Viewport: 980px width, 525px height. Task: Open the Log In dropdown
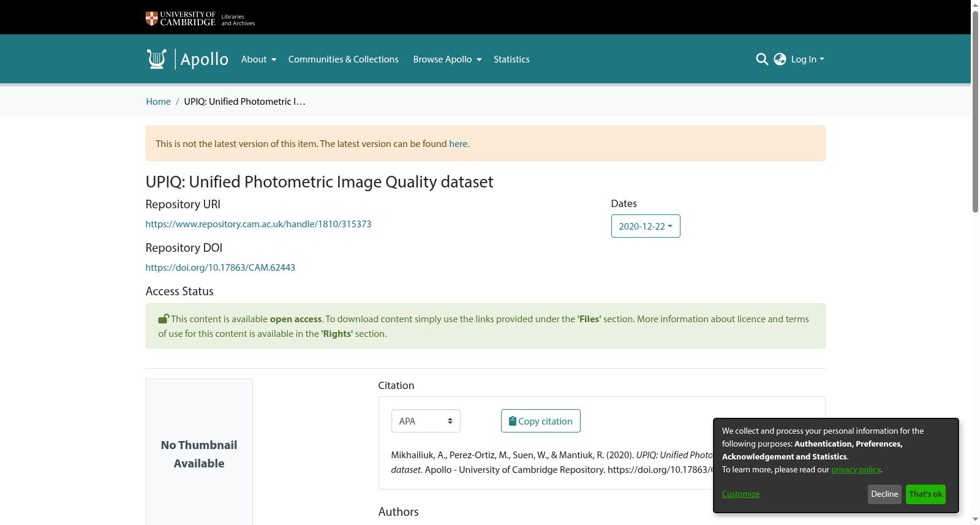pyautogui.click(x=807, y=59)
